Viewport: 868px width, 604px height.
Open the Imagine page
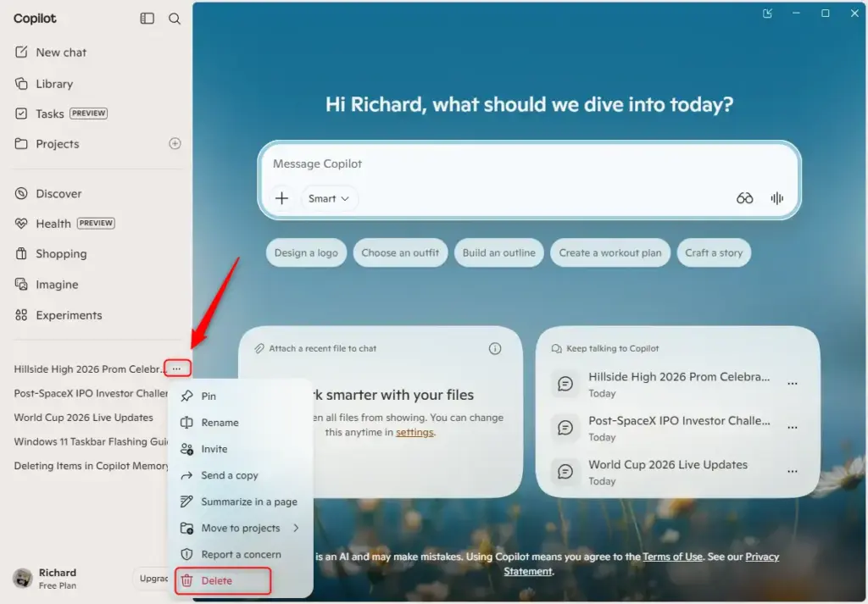47,285
